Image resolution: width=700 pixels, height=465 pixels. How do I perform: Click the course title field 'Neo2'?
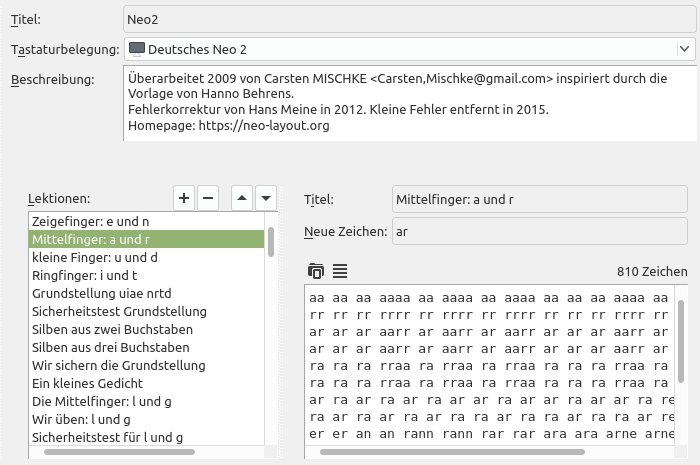click(410, 19)
